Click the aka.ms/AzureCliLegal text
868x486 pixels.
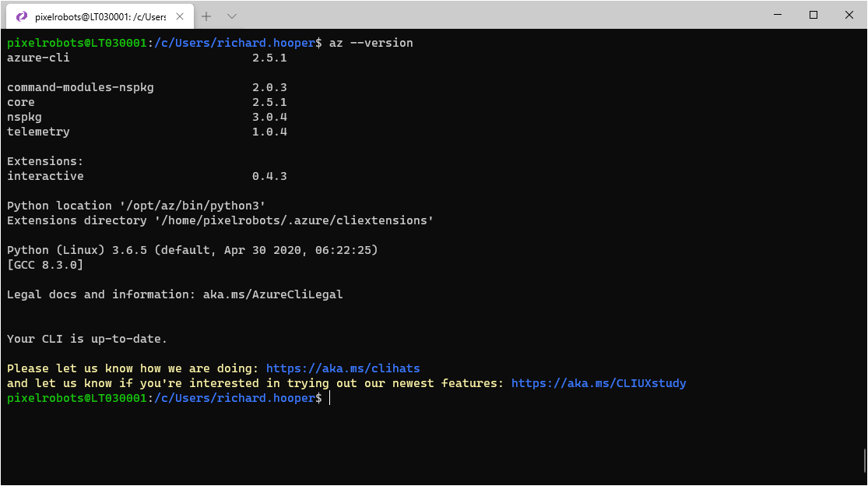[273, 294]
